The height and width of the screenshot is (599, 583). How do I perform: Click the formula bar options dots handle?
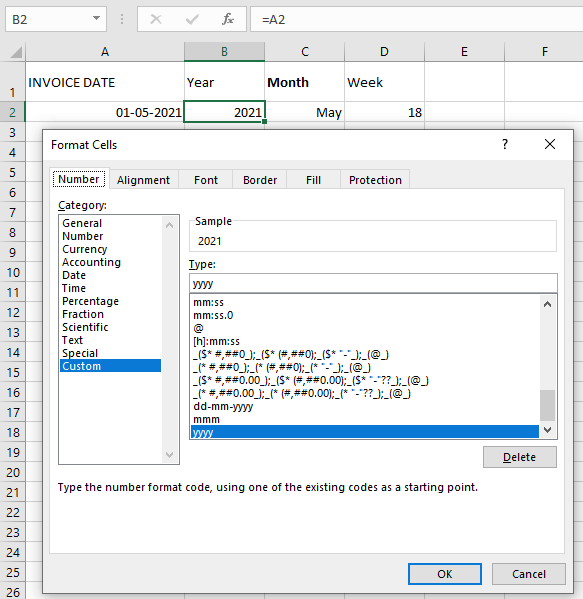point(122,19)
